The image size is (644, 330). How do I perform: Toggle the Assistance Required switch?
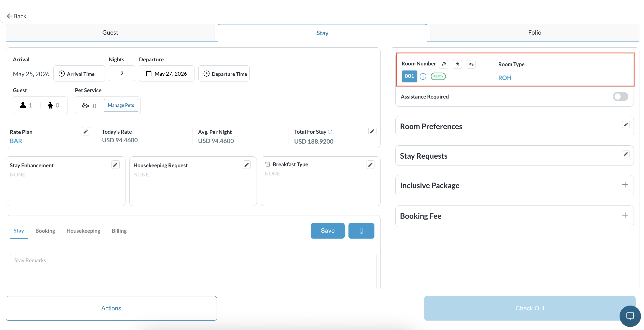coord(620,97)
